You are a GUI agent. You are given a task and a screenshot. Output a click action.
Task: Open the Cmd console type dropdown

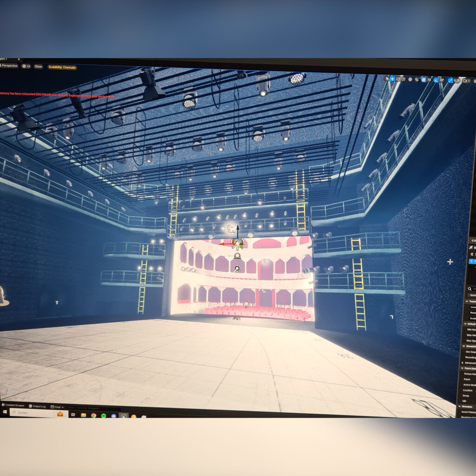pyautogui.click(x=57, y=407)
